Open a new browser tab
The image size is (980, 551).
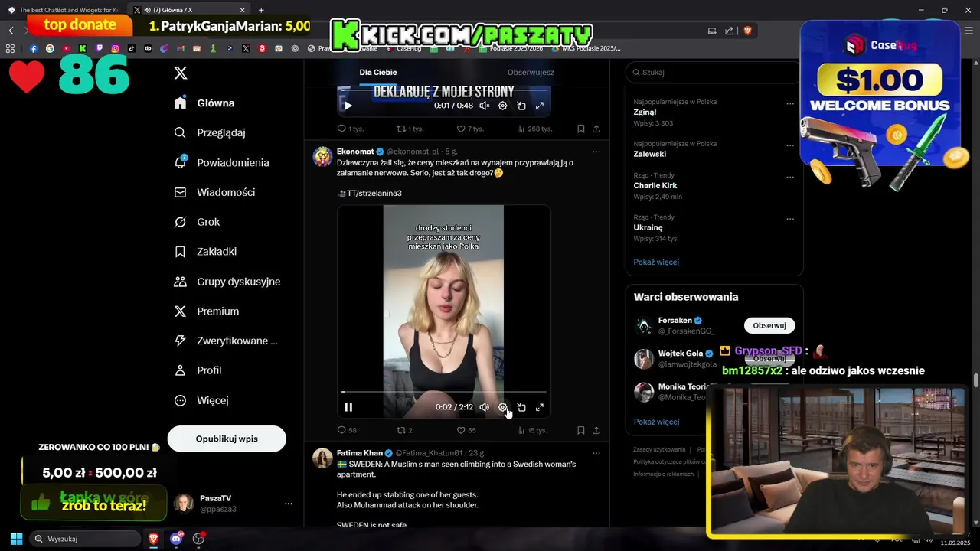tap(261, 10)
